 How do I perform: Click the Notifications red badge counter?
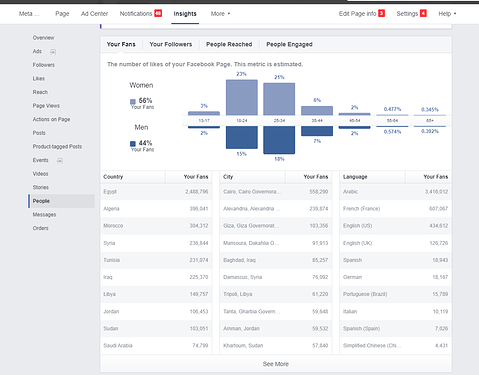point(158,13)
